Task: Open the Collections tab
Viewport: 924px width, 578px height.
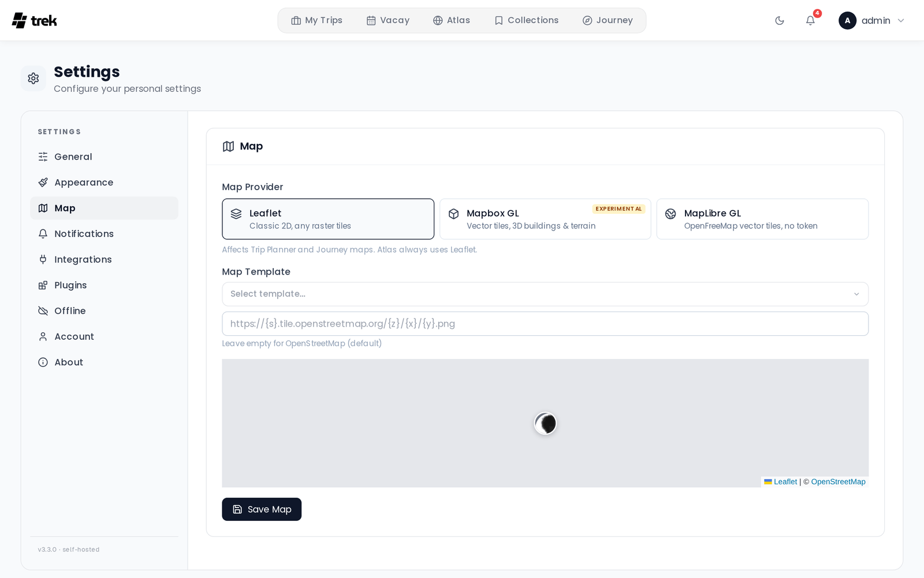Action: click(x=526, y=20)
